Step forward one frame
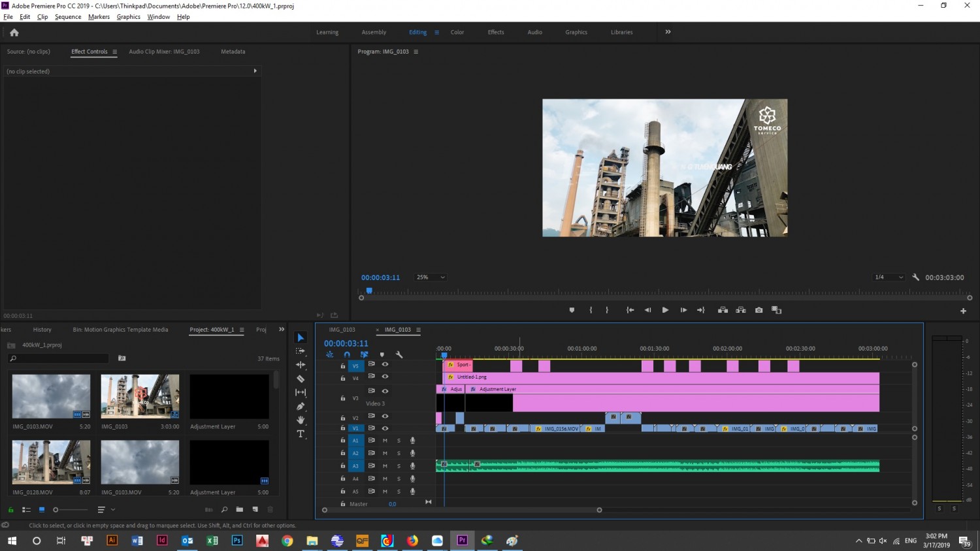This screenshot has width=980, height=551. click(683, 310)
